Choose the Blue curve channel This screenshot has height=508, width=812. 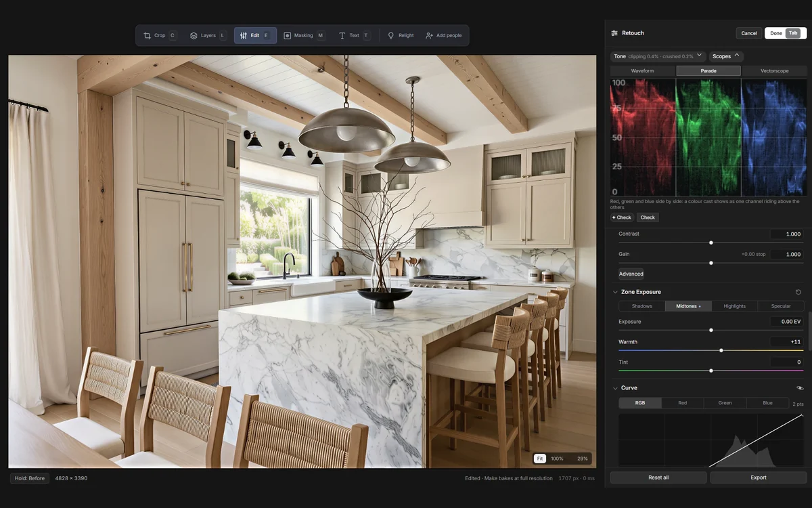[x=767, y=403]
